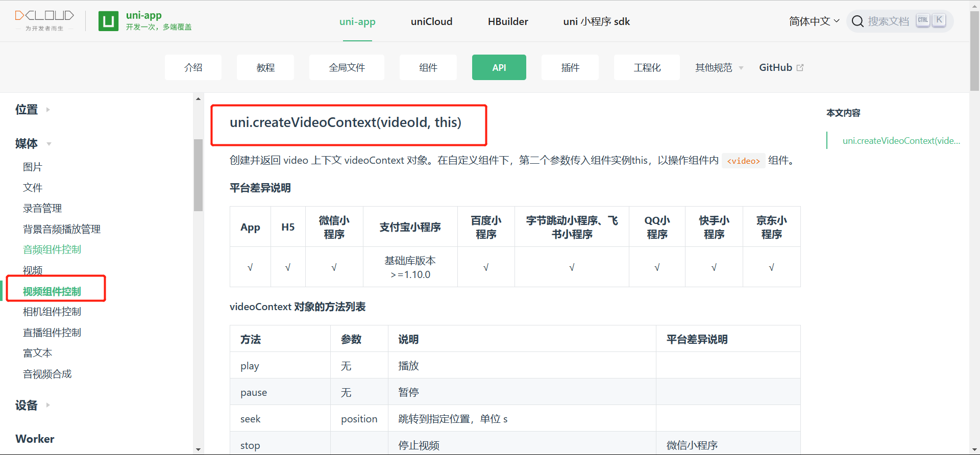Open the GitHub link
The height and width of the screenshot is (455, 980).
pyautogui.click(x=781, y=67)
